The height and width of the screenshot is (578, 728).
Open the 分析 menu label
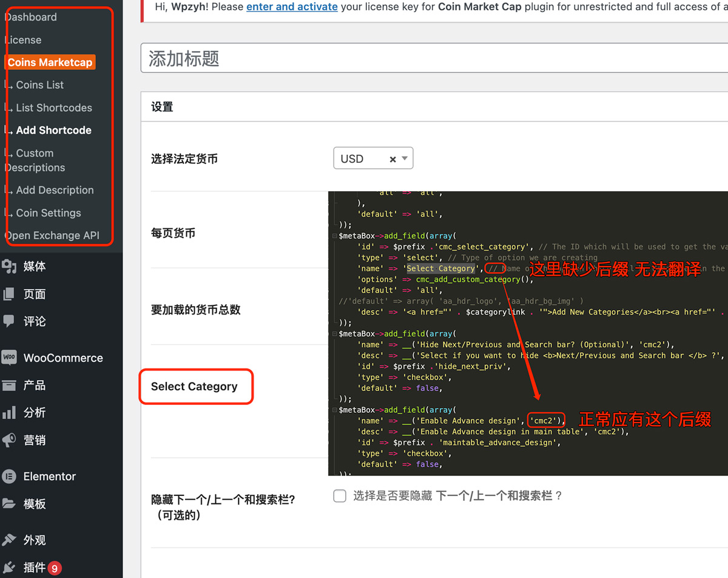[35, 413]
